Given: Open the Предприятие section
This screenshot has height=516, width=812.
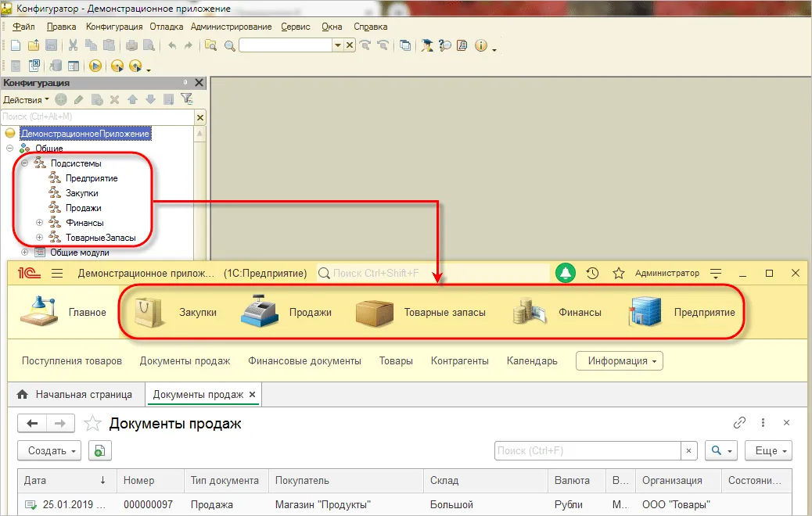Looking at the screenshot, I should click(x=681, y=313).
